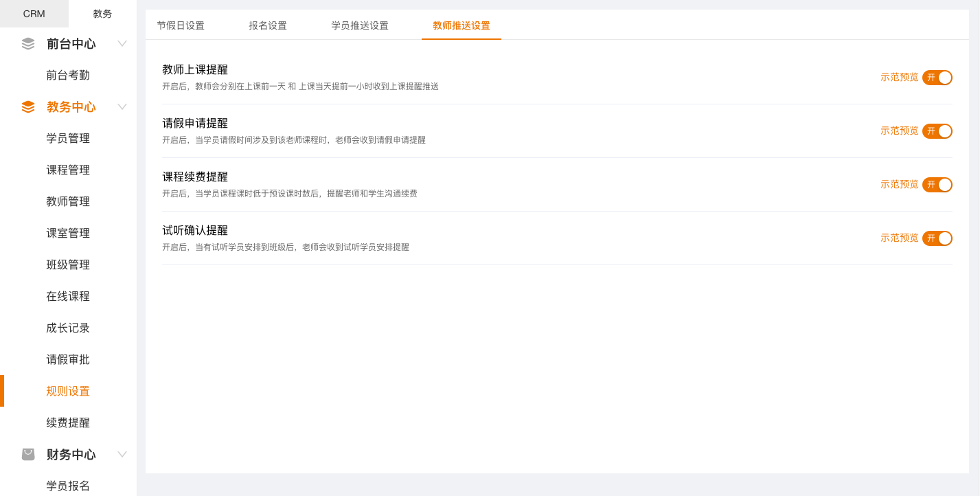Switch to the 节假日设置 tab

(x=181, y=25)
